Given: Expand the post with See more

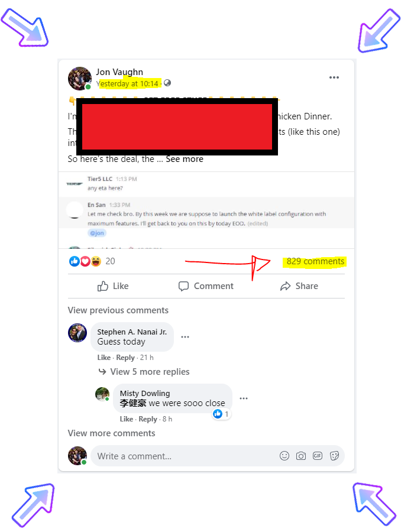Looking at the screenshot, I should click(185, 159).
